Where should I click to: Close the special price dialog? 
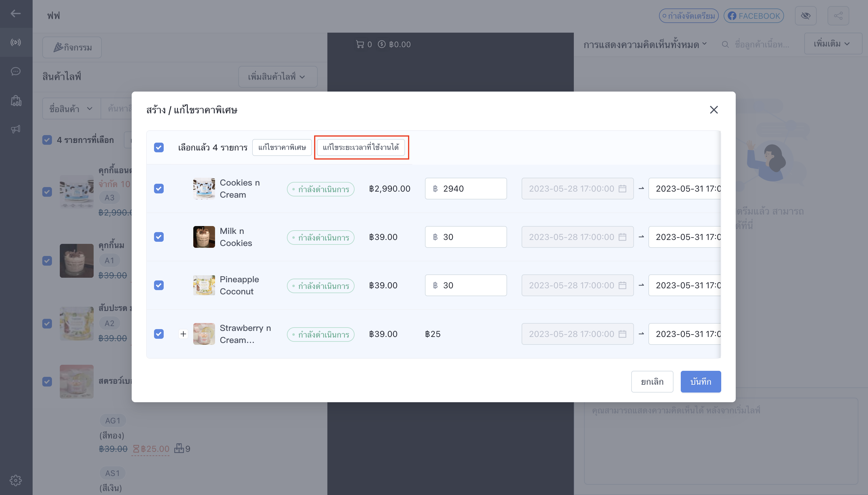pyautogui.click(x=714, y=110)
